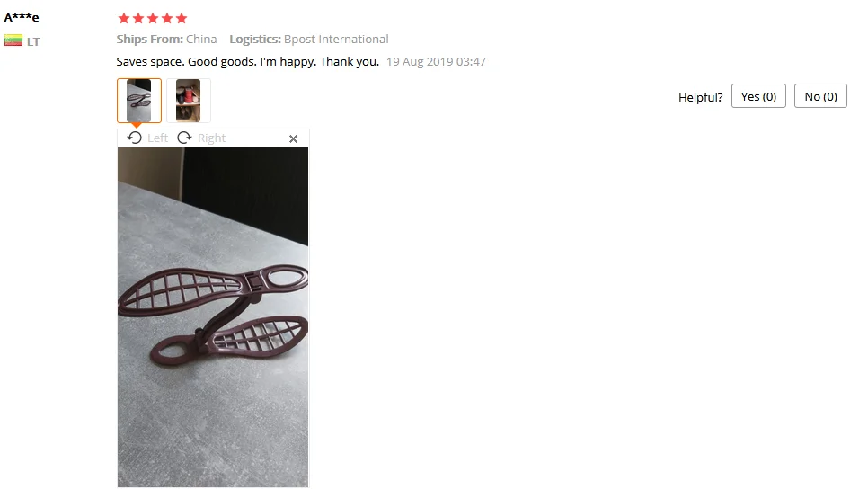
Task: Click the enlarged shoe rack photo
Action: pyautogui.click(x=213, y=317)
